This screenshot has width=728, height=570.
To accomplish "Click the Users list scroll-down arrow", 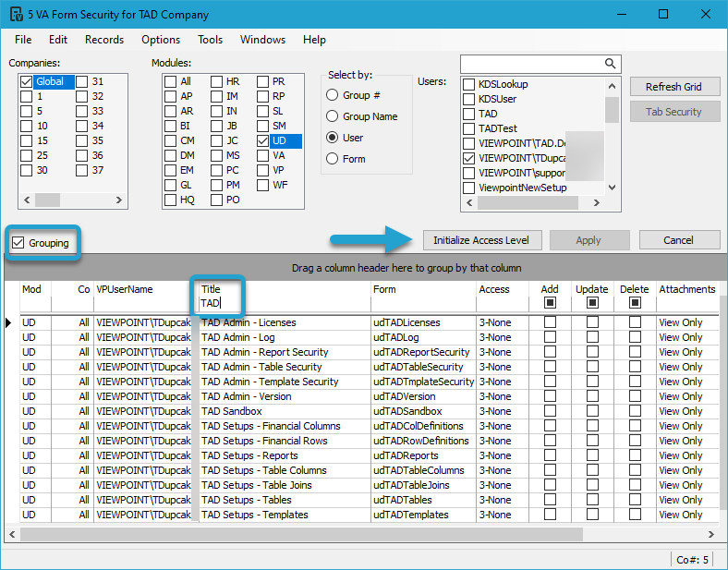I will [613, 188].
